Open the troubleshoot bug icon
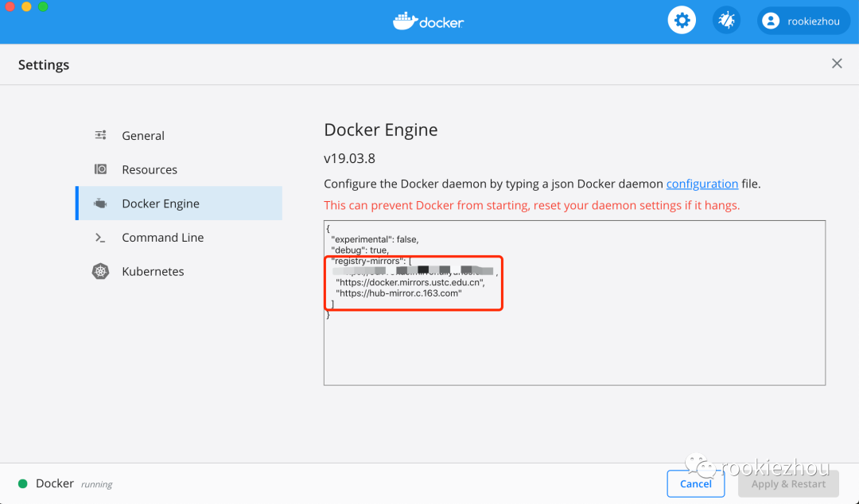 point(726,21)
